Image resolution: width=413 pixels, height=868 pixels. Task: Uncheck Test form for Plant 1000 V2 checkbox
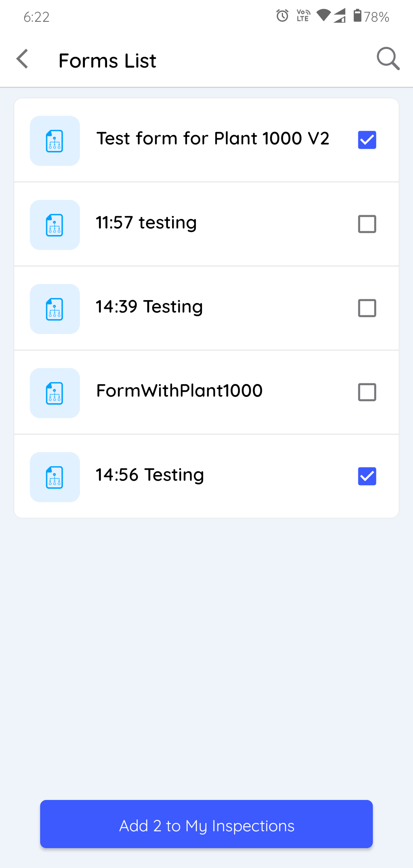pyautogui.click(x=367, y=140)
